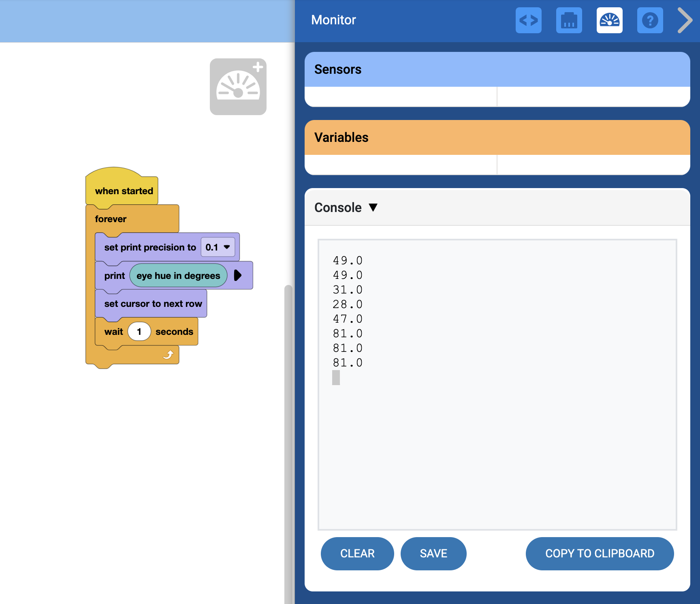Edit the wait seconds value field
Image resolution: width=700 pixels, height=604 pixels.
139,332
